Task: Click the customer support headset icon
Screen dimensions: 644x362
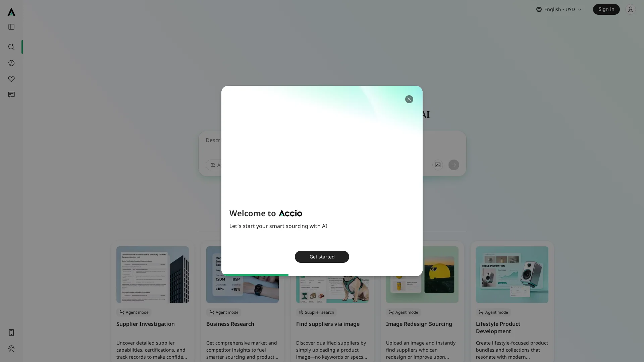Action: click(x=11, y=349)
